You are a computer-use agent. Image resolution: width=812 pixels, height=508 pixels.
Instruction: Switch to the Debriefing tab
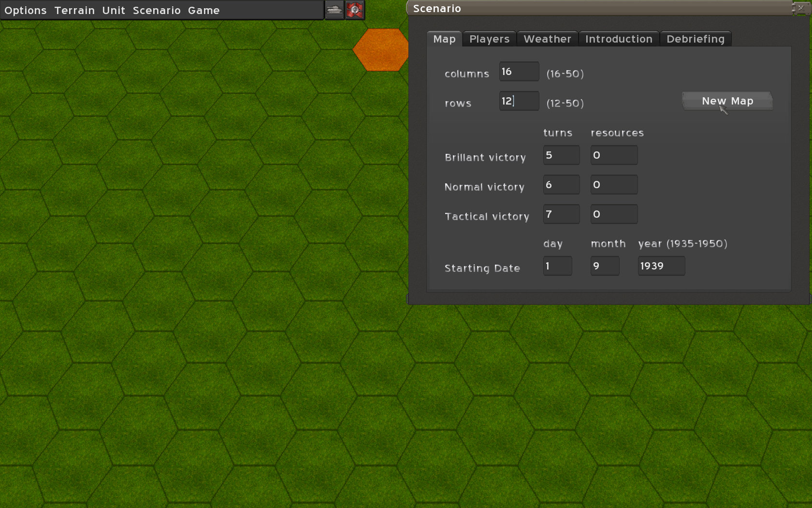coord(696,39)
